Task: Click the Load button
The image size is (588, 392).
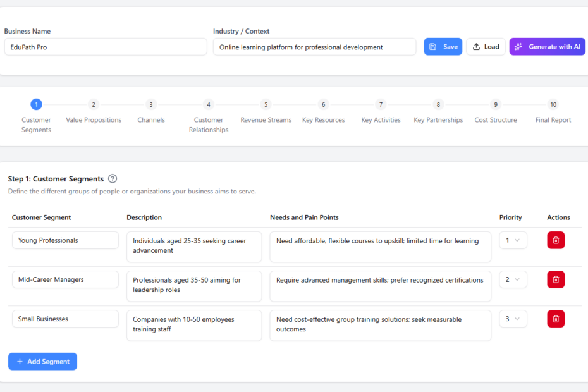Action: coord(486,47)
